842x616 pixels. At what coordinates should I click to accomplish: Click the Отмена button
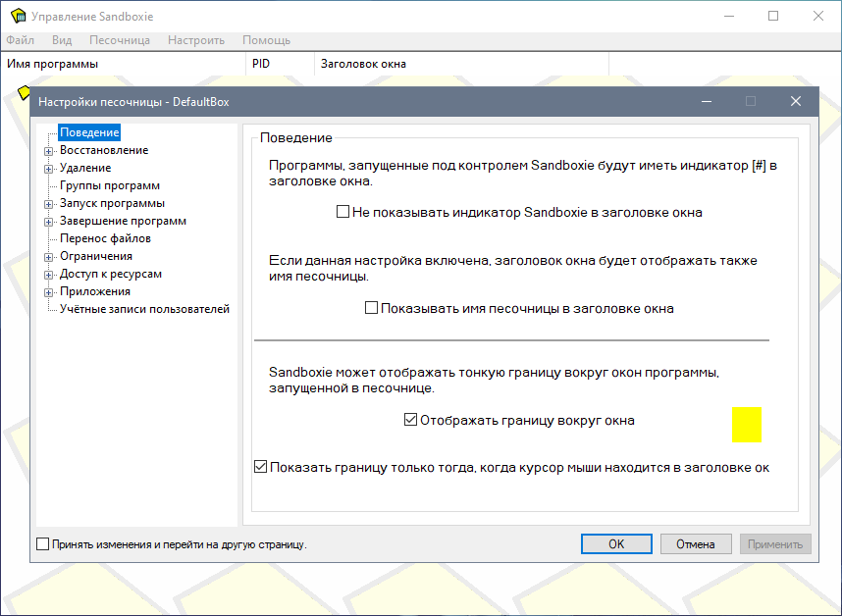point(696,544)
